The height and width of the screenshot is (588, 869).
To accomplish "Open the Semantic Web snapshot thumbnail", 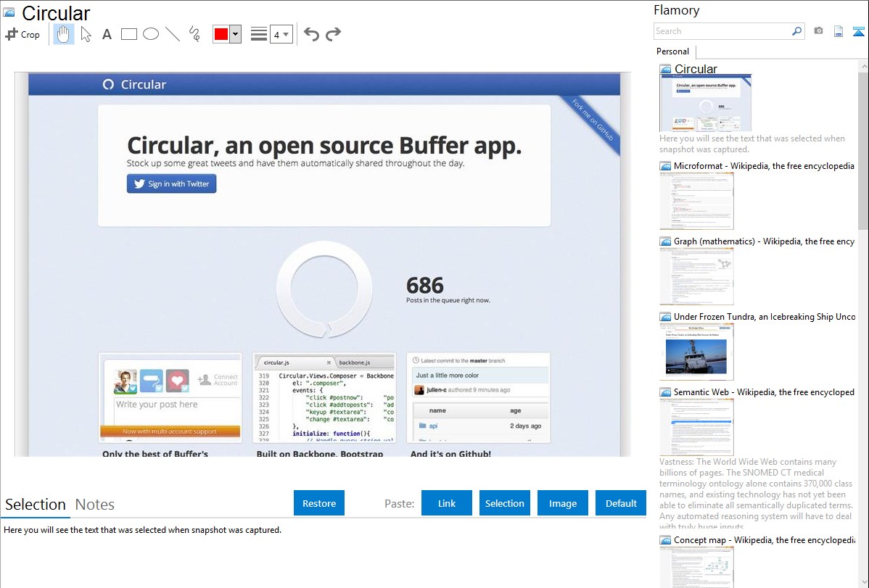I will coord(696,427).
